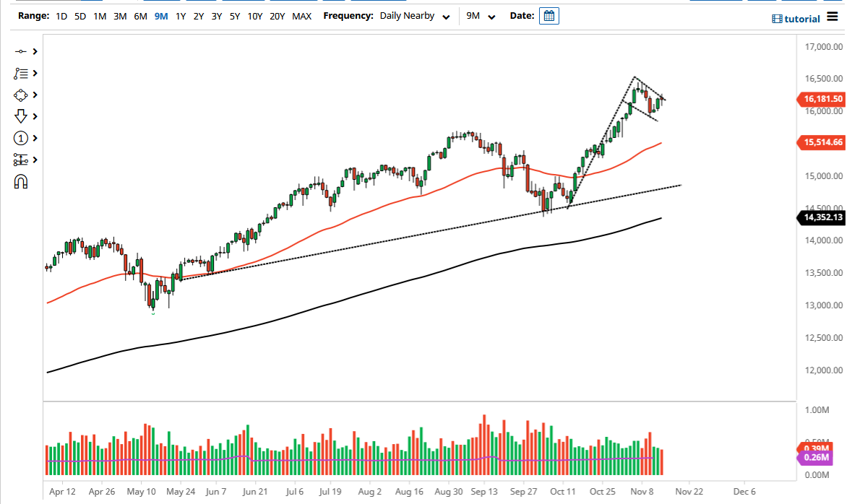Click the highlighted 9M range selector
This screenshot has height=504, width=852.
click(x=161, y=15)
